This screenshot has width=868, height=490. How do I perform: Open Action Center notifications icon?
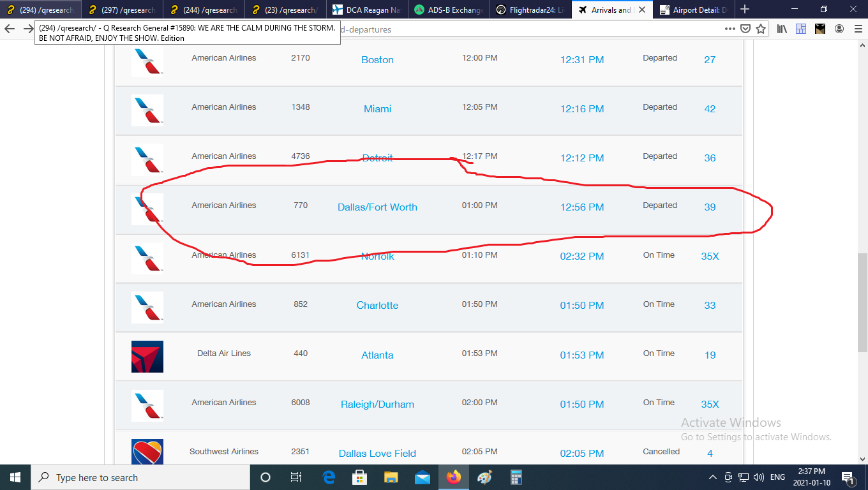(x=849, y=477)
